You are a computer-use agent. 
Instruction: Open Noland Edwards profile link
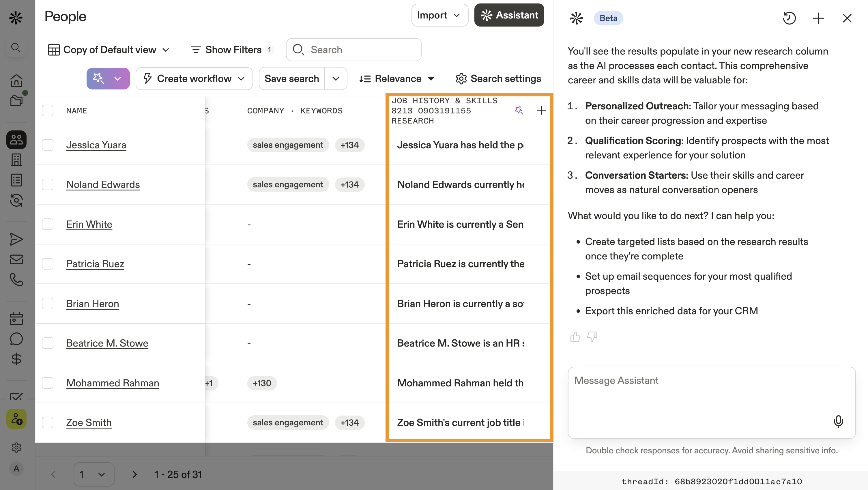[103, 184]
